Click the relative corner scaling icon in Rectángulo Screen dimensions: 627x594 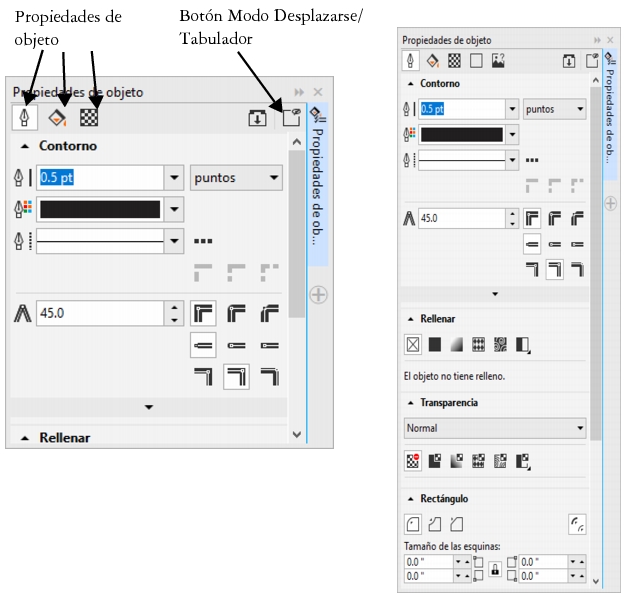coord(576,523)
